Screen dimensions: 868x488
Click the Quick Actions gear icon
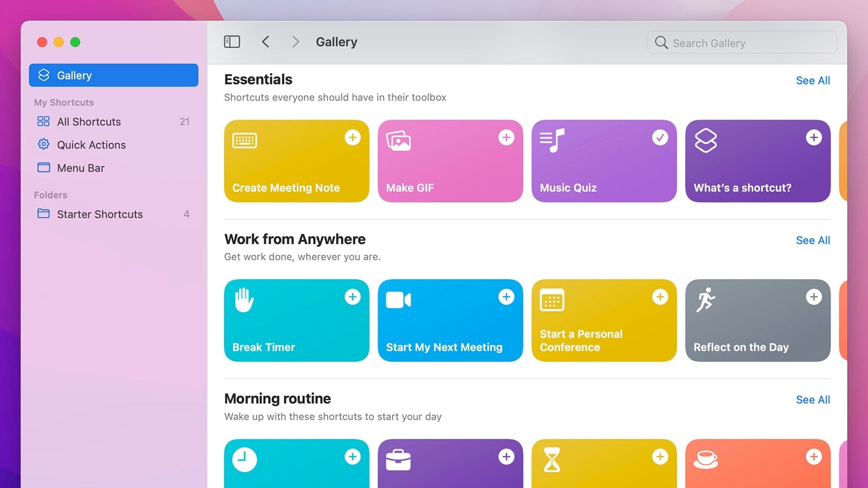pos(43,145)
